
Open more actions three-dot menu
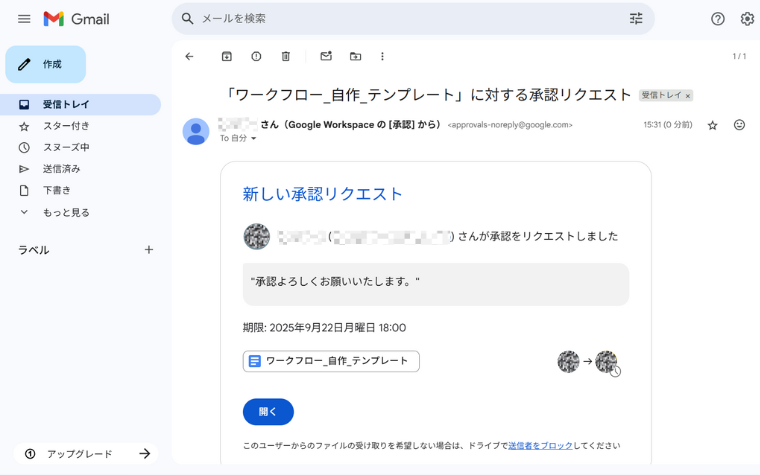[x=382, y=56]
